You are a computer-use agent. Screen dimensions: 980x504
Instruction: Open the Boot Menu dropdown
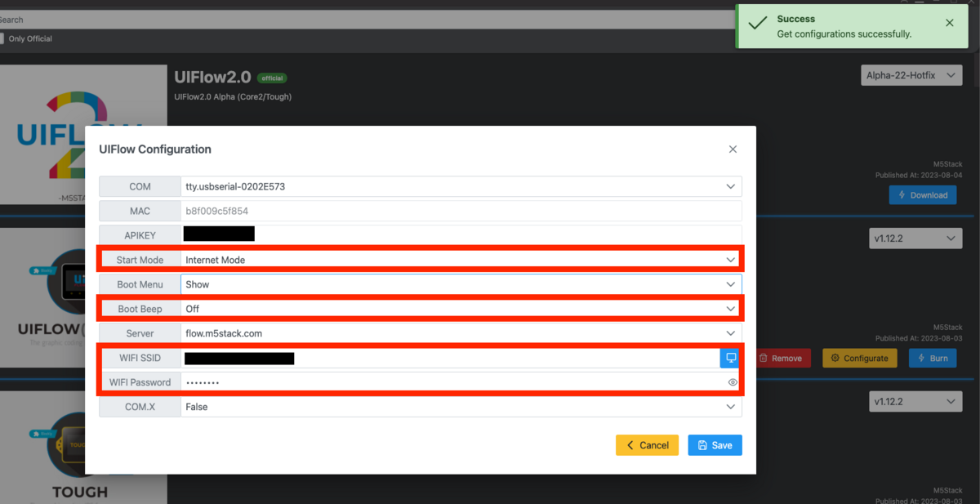point(461,284)
